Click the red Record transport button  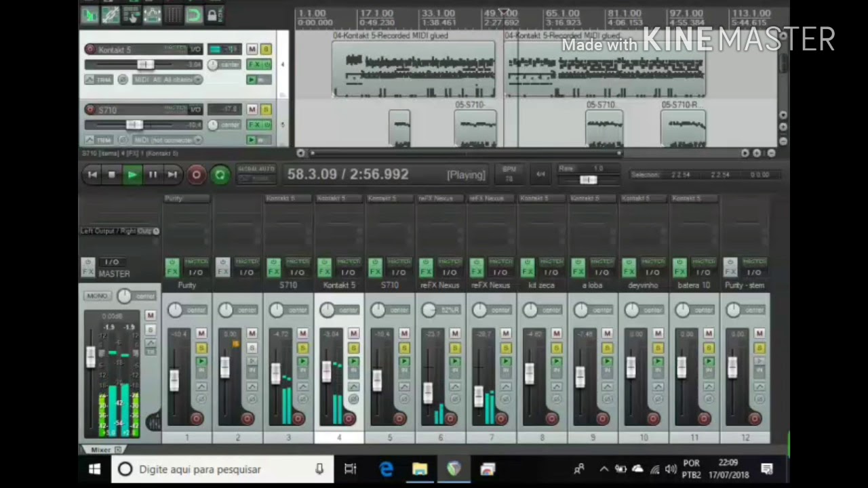click(x=196, y=175)
